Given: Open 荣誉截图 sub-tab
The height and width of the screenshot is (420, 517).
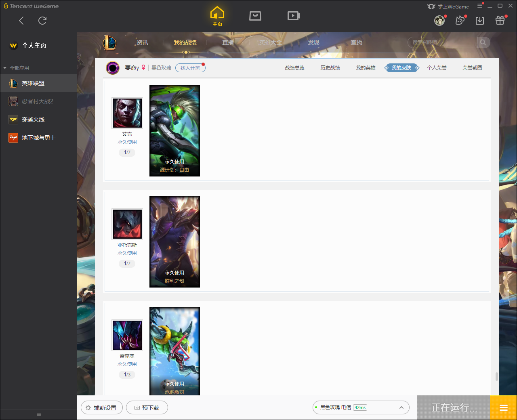Looking at the screenshot, I should (472, 68).
